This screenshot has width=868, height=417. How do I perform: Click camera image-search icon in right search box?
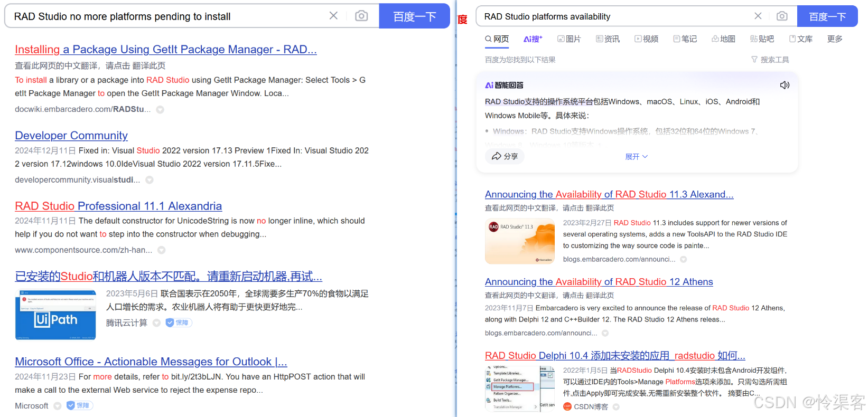(782, 16)
